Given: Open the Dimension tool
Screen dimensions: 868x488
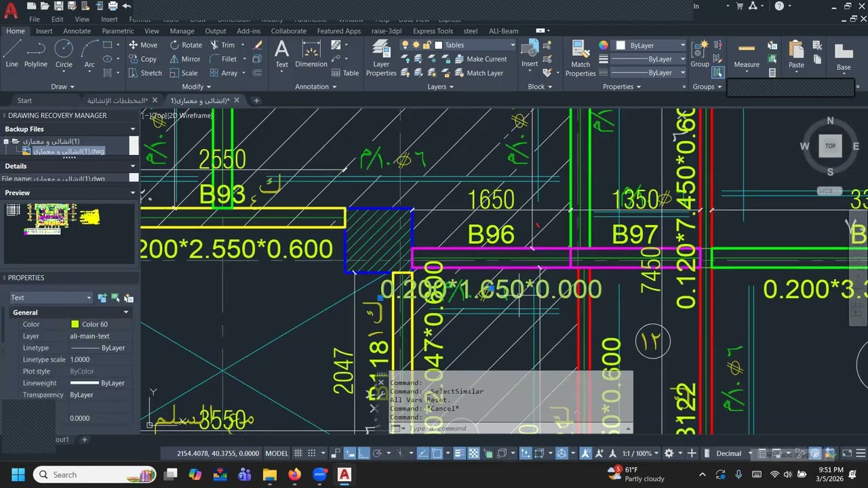Looking at the screenshot, I should [x=311, y=54].
